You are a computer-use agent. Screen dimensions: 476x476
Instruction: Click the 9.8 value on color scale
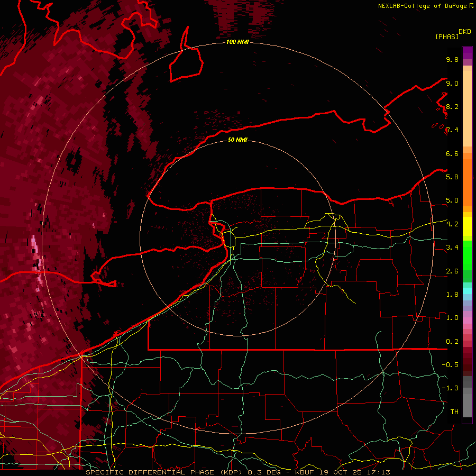[452, 59]
